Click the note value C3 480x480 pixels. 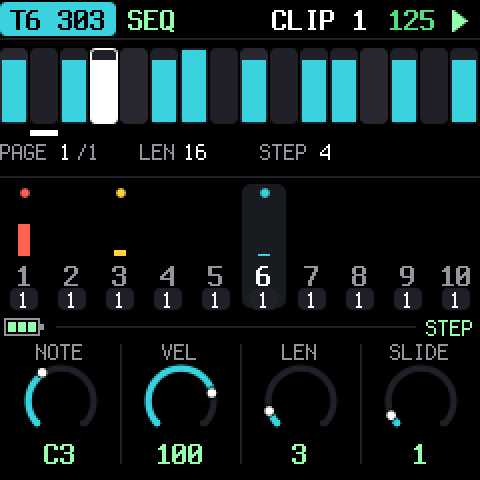[x=59, y=454]
